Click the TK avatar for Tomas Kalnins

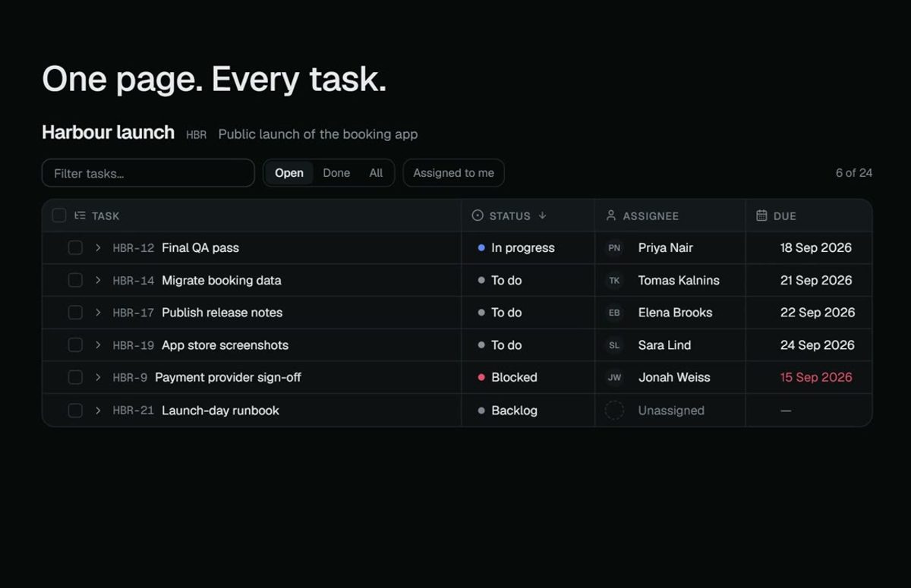(x=614, y=281)
